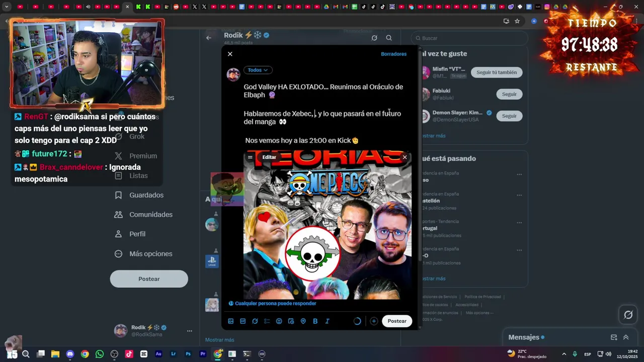Apply italic formatting in composer
Image resolution: width=644 pixels, height=362 pixels.
coord(328,321)
